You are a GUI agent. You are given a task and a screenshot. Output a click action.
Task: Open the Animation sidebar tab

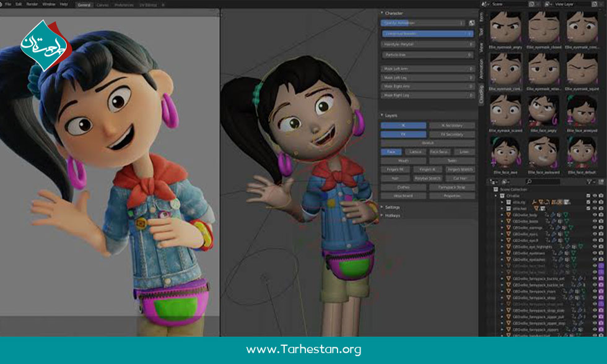(x=482, y=69)
